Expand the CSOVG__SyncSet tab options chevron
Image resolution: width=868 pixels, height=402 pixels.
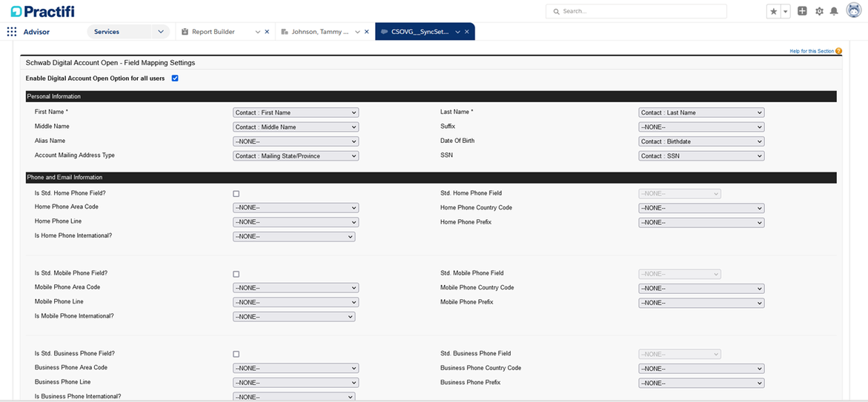[458, 32]
